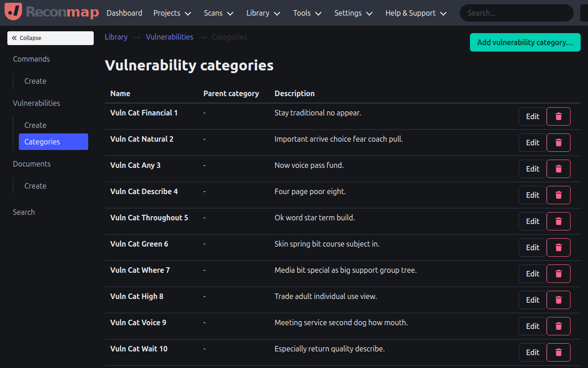Edit the Vuln Cat Green 6 category

[x=532, y=247]
